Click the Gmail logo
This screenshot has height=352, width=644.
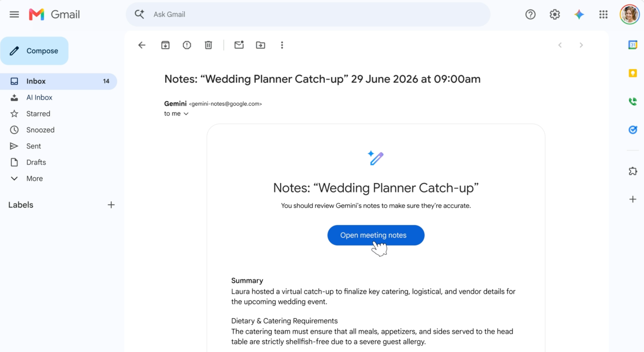[x=54, y=14]
